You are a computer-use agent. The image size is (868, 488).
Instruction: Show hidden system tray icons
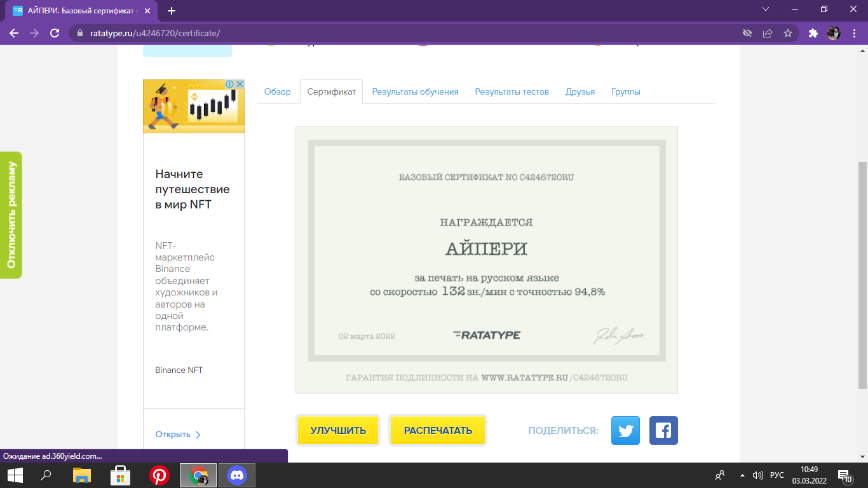click(x=742, y=475)
